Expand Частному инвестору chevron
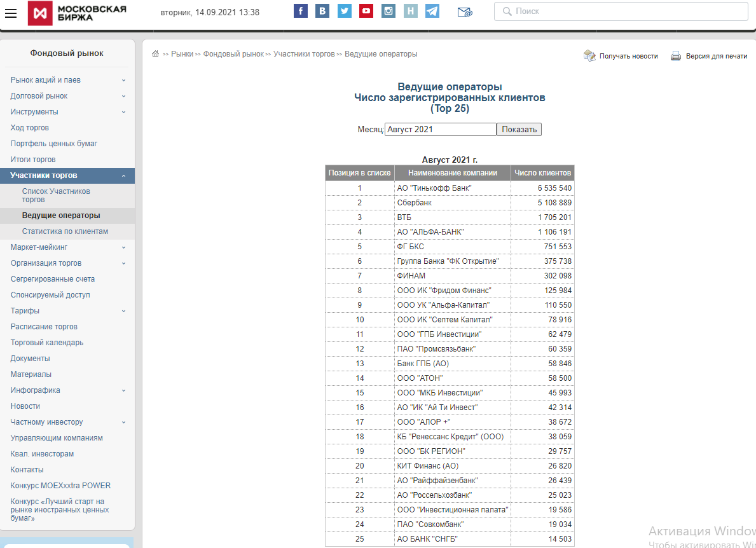 pyautogui.click(x=123, y=423)
